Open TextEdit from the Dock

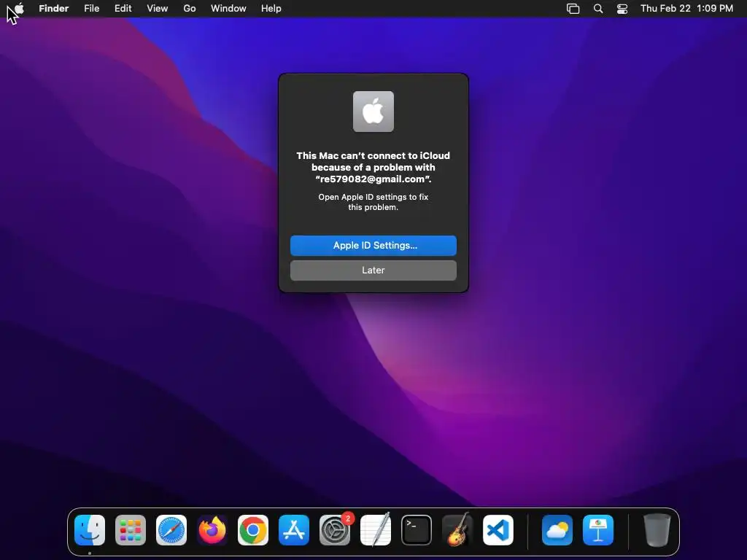click(376, 530)
